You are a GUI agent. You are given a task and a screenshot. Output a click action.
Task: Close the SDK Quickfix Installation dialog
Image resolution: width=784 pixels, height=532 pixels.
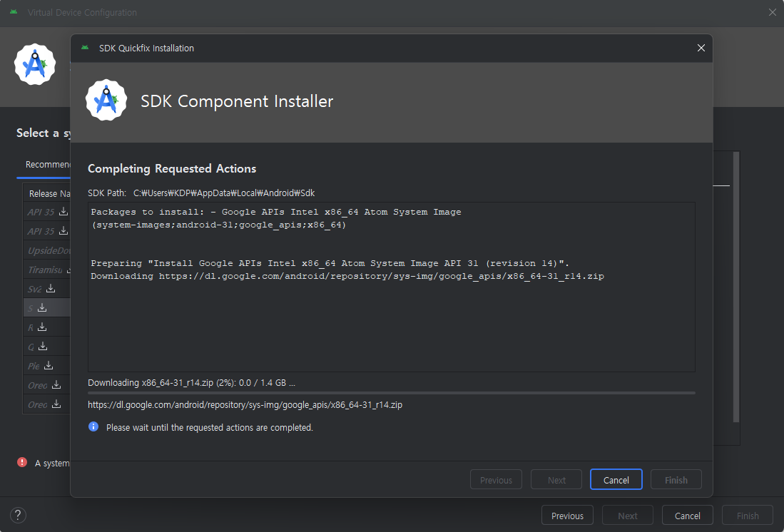tap(701, 48)
